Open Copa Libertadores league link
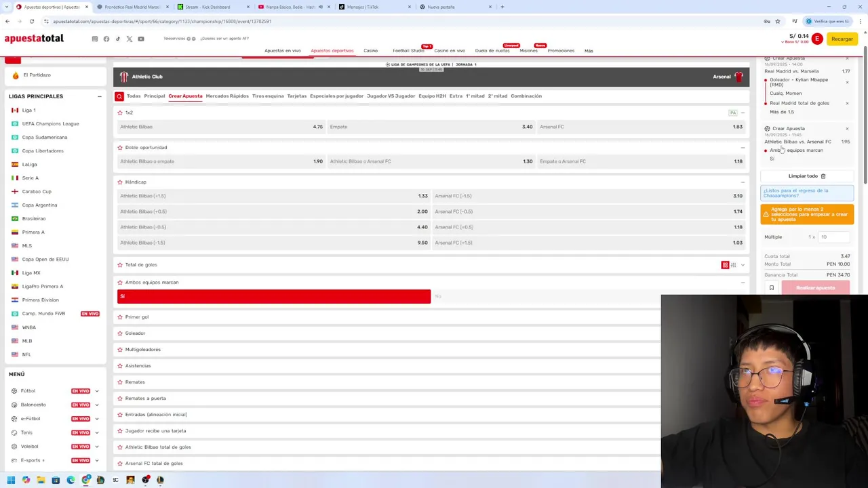 pos(43,150)
